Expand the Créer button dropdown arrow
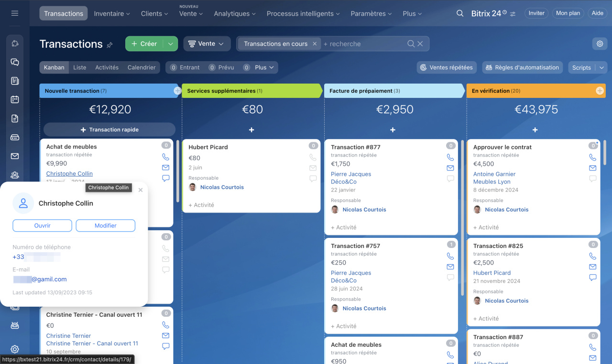612x364 pixels. 171,44
